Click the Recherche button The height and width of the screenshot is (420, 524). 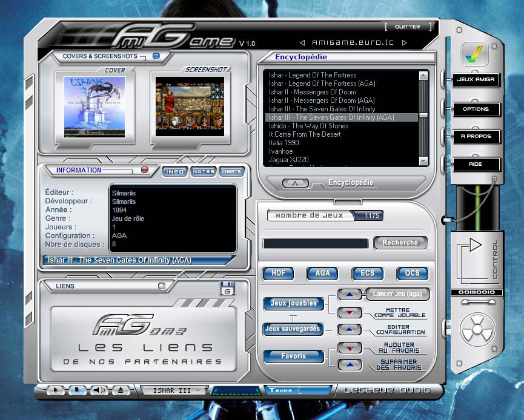400,243
